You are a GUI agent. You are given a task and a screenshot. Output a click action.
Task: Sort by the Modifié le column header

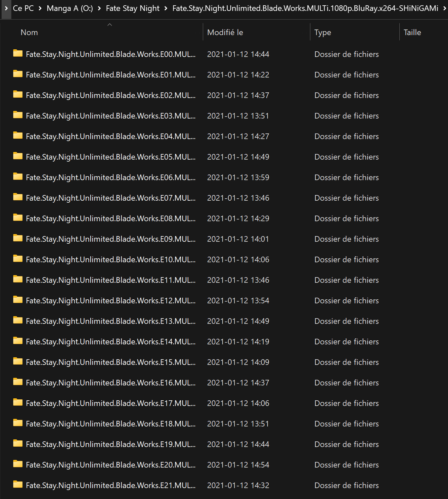point(225,32)
